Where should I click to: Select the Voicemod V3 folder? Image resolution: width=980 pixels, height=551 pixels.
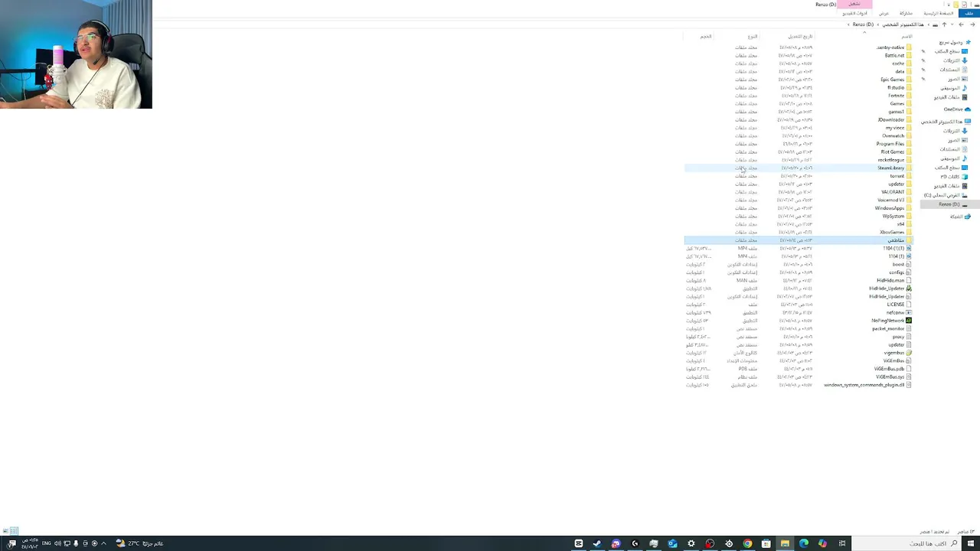pyautogui.click(x=891, y=200)
